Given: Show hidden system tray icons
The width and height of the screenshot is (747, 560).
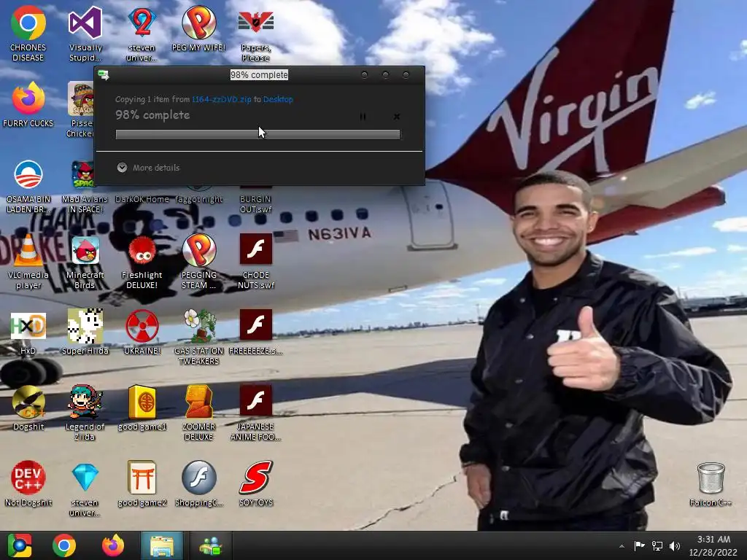Looking at the screenshot, I should (x=622, y=546).
